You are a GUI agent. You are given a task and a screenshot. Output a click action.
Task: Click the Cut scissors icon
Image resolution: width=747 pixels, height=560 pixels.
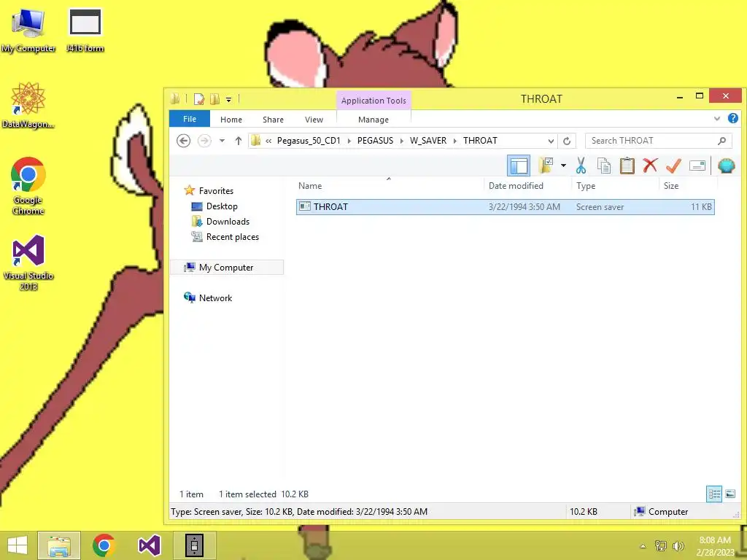[x=581, y=166]
